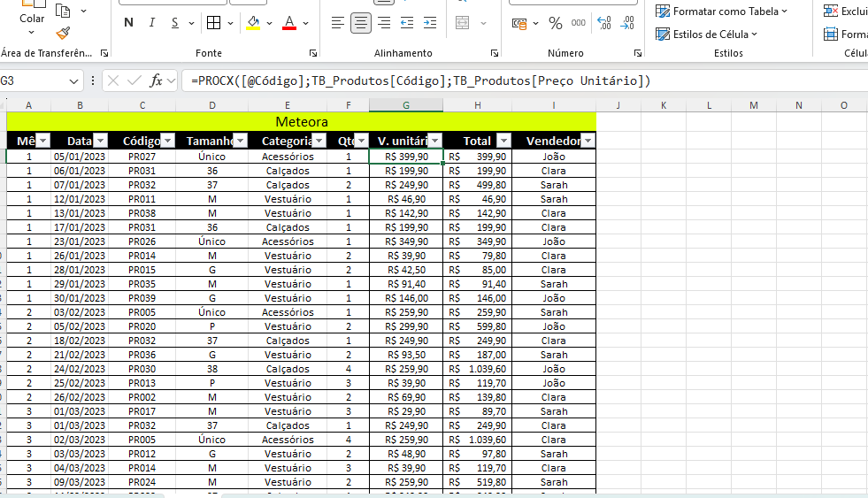
Task: Open the V. unitário column filter
Action: click(435, 141)
